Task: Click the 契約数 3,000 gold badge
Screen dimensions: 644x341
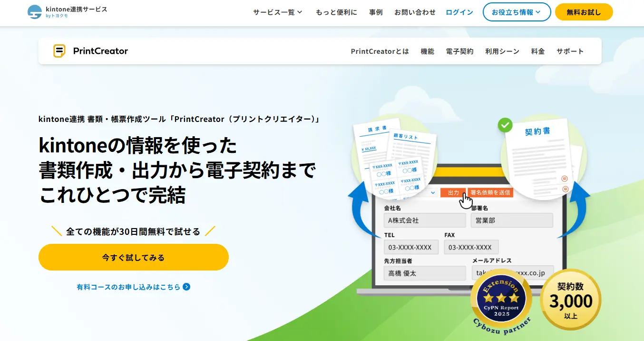Action: 571,299
